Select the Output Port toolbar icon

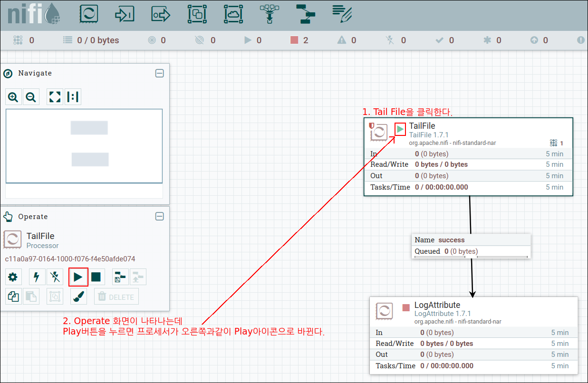[161, 15]
